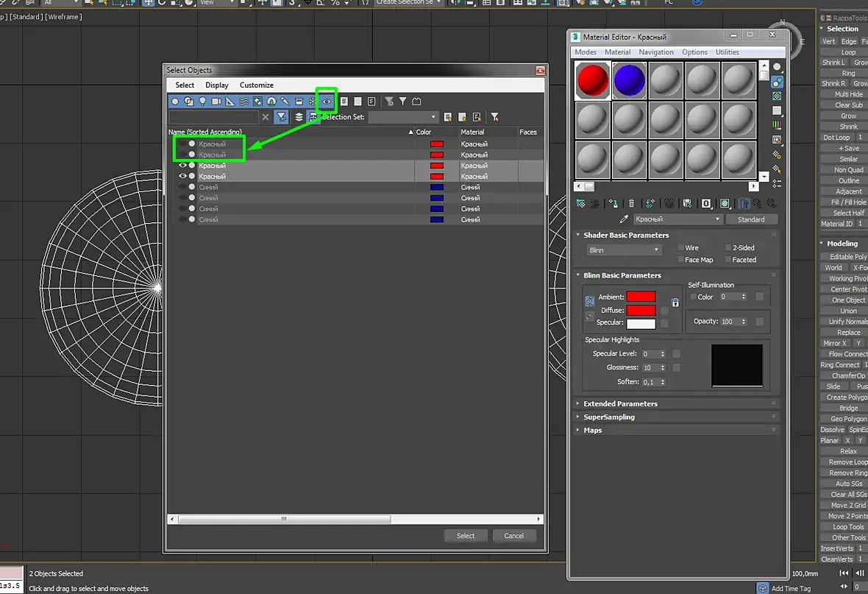This screenshot has height=594, width=868.
Task: Click the eyedropper pick material icon
Action: pyautogui.click(x=625, y=219)
